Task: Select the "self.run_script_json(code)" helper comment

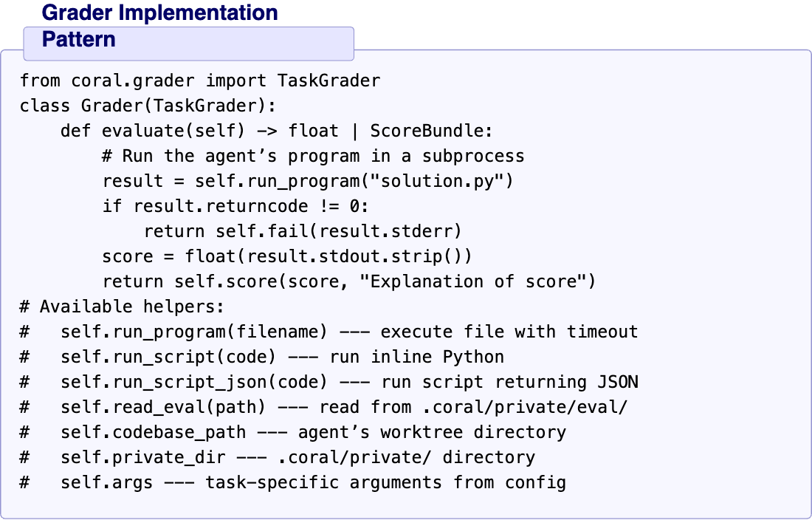Action: tap(328, 382)
